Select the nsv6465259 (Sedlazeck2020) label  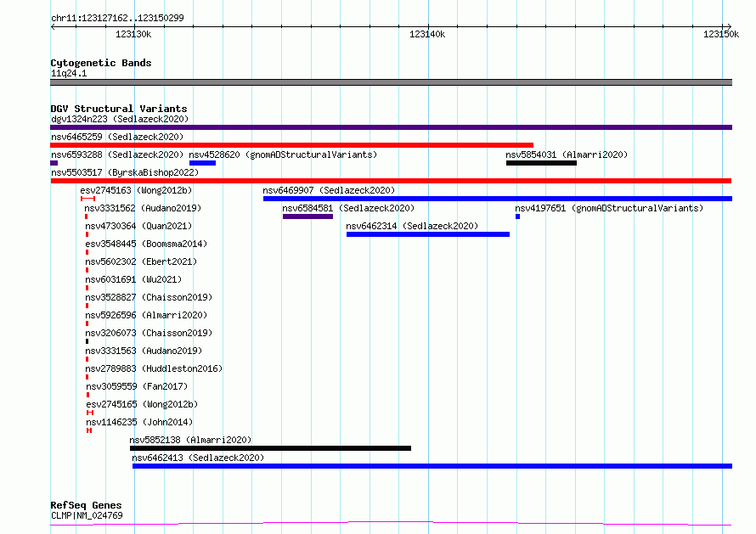pos(117,137)
